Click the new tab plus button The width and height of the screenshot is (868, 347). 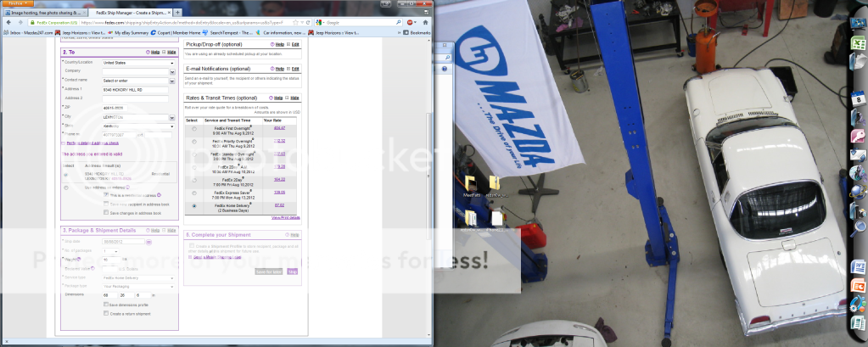[x=178, y=12]
